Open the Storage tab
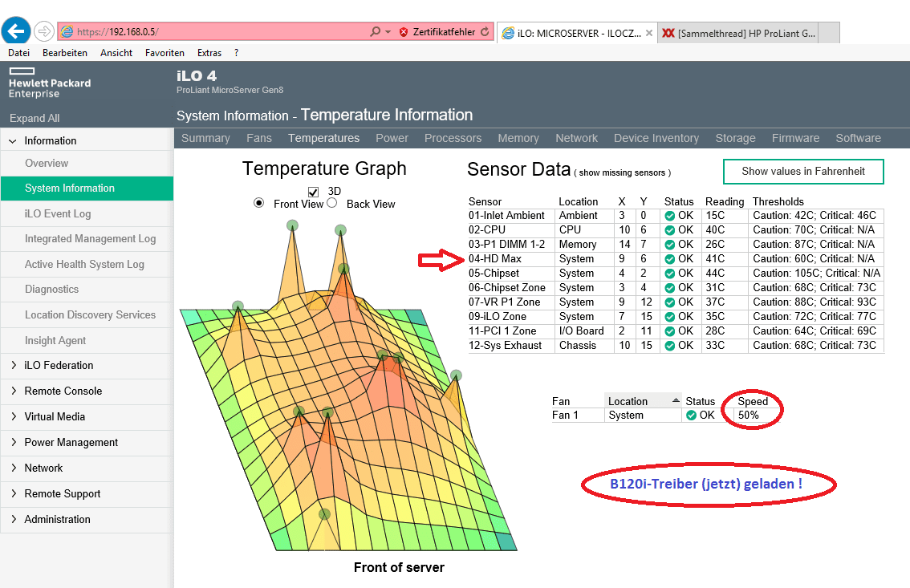The image size is (910, 588). 735,138
